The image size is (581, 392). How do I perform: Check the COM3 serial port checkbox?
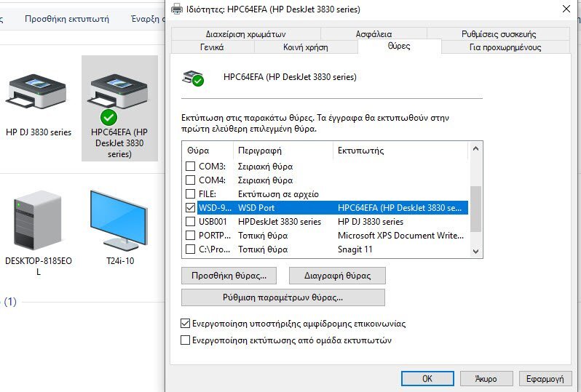(190, 167)
